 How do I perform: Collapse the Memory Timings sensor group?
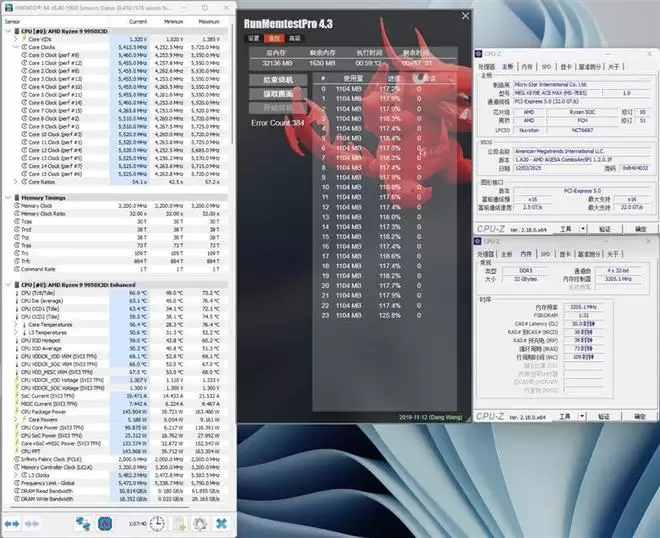pyautogui.click(x=7, y=198)
